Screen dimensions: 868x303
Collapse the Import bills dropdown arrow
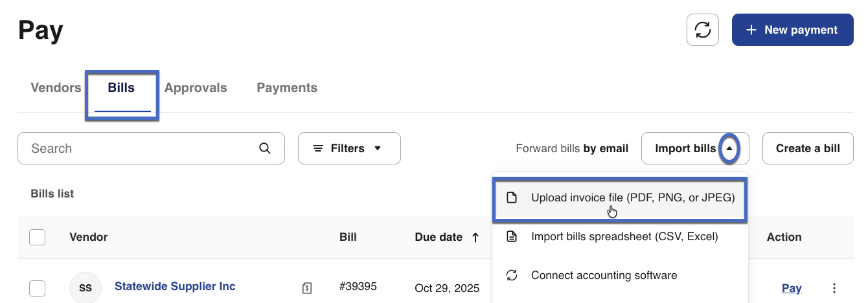pyautogui.click(x=729, y=148)
